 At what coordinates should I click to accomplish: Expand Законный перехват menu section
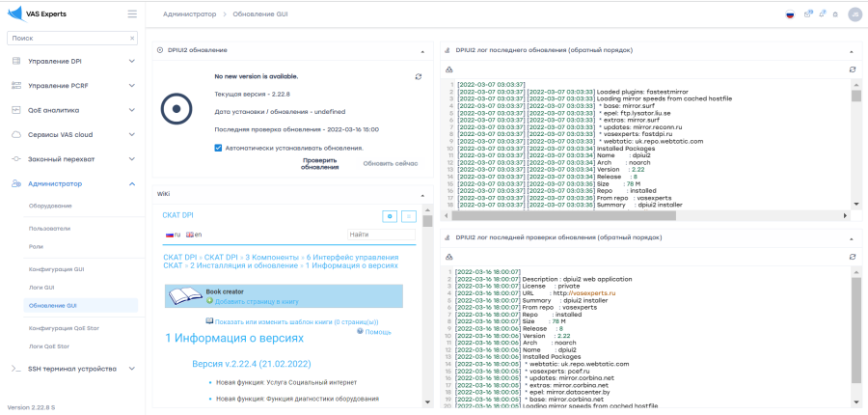pos(132,159)
